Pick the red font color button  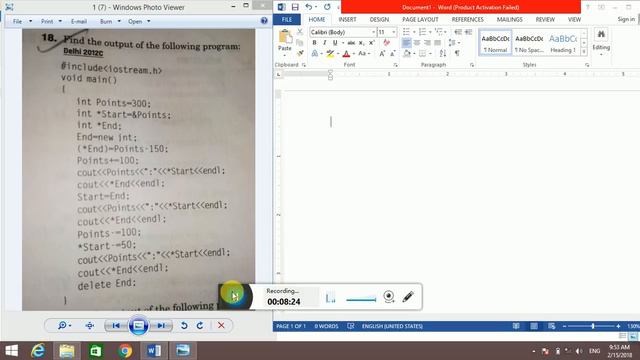(346, 53)
